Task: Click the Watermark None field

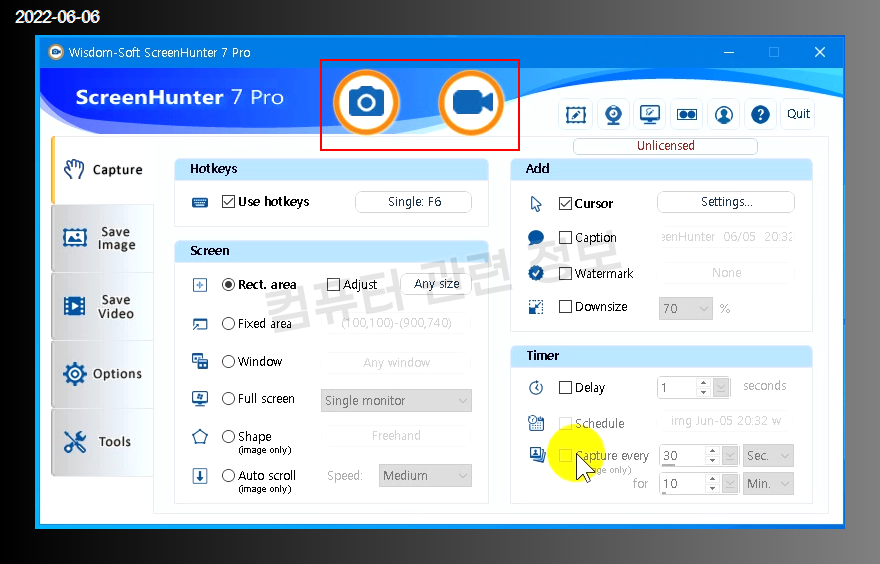Action: point(726,273)
